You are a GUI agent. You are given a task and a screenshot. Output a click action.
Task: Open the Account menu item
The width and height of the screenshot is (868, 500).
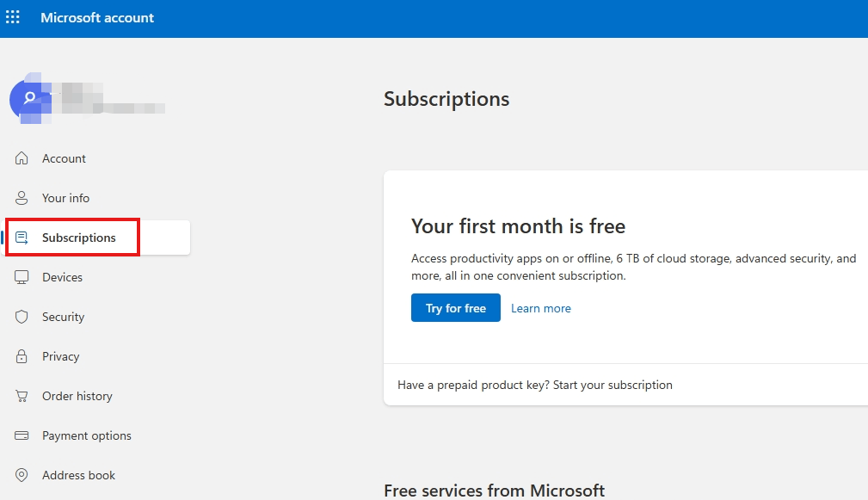pos(65,158)
